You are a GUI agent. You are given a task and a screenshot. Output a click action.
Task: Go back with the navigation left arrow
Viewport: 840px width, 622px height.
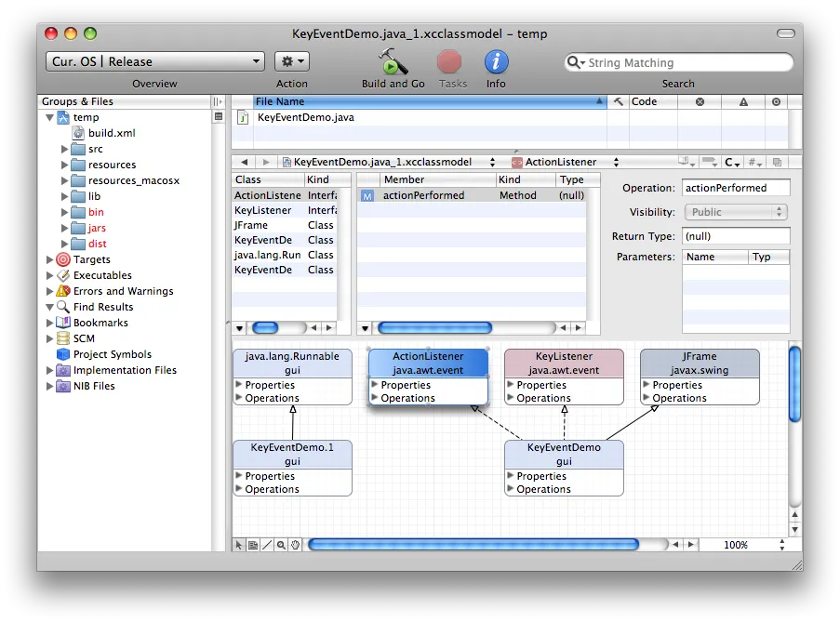coord(245,162)
